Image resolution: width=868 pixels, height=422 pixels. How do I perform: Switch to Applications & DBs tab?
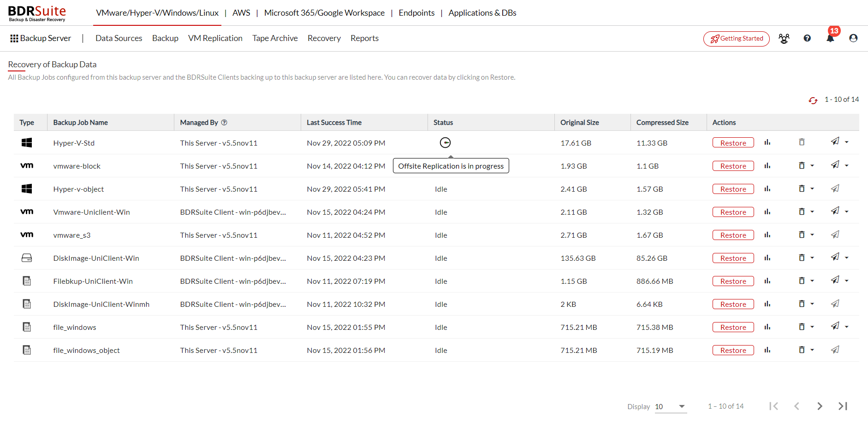[x=482, y=13]
